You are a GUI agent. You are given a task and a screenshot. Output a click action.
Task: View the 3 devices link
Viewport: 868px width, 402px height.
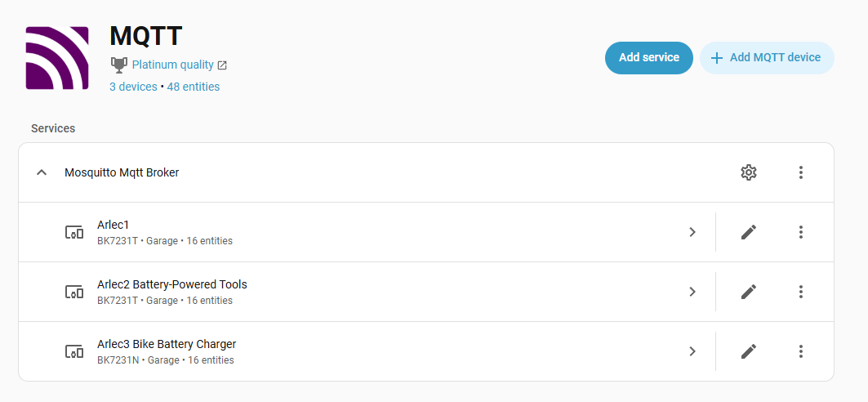click(x=133, y=87)
